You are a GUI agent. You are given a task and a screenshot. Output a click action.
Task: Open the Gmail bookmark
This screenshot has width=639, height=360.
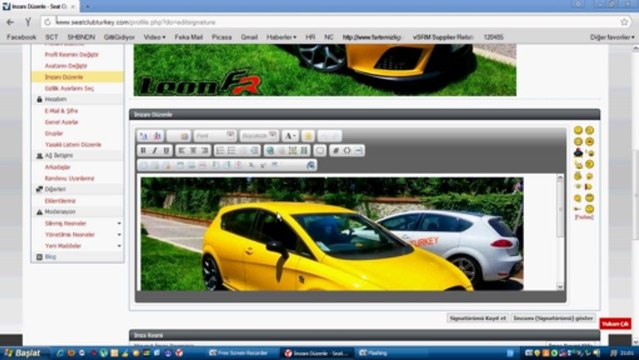coord(249,37)
